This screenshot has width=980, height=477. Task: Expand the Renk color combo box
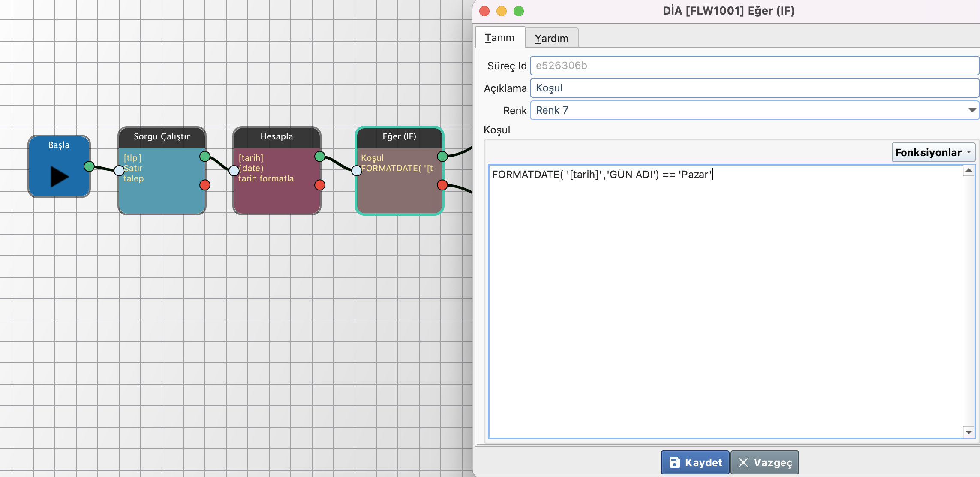(x=971, y=110)
